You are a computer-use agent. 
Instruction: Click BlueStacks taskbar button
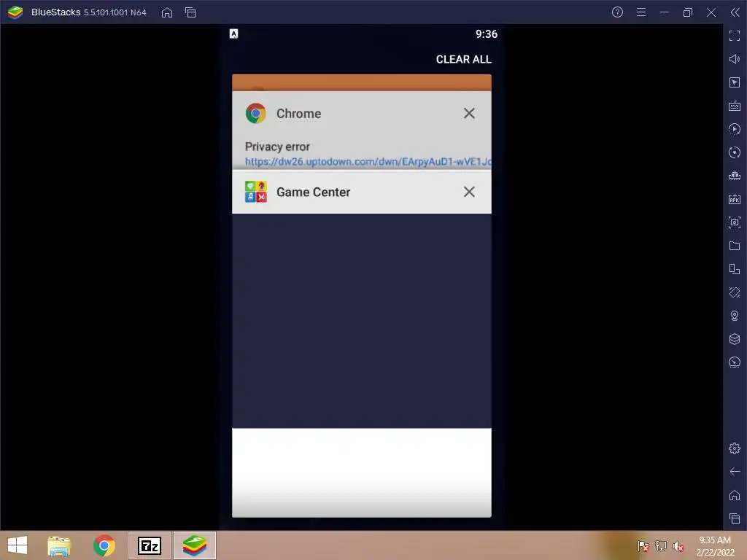click(194, 545)
